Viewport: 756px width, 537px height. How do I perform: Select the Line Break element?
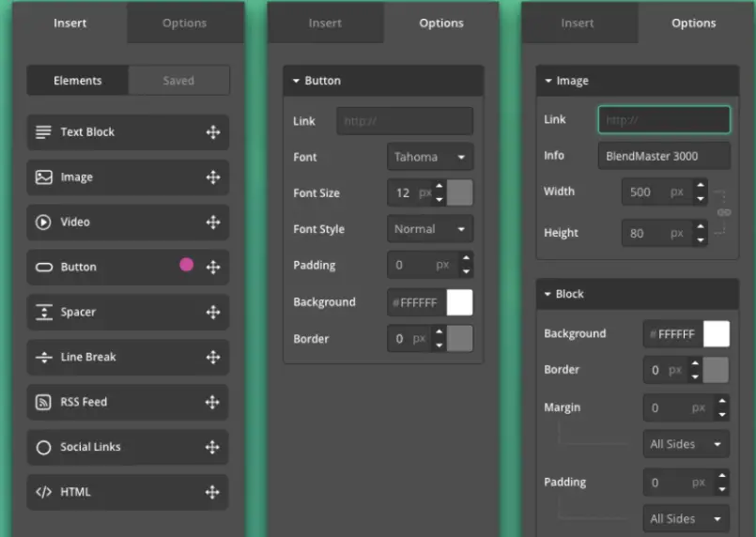[128, 357]
